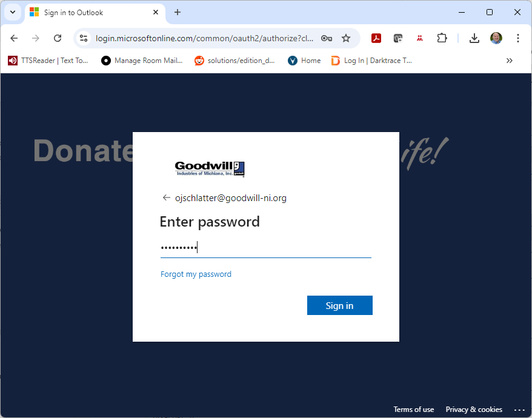Open the saved password key icon
Image resolution: width=532 pixels, height=418 pixels.
327,38
